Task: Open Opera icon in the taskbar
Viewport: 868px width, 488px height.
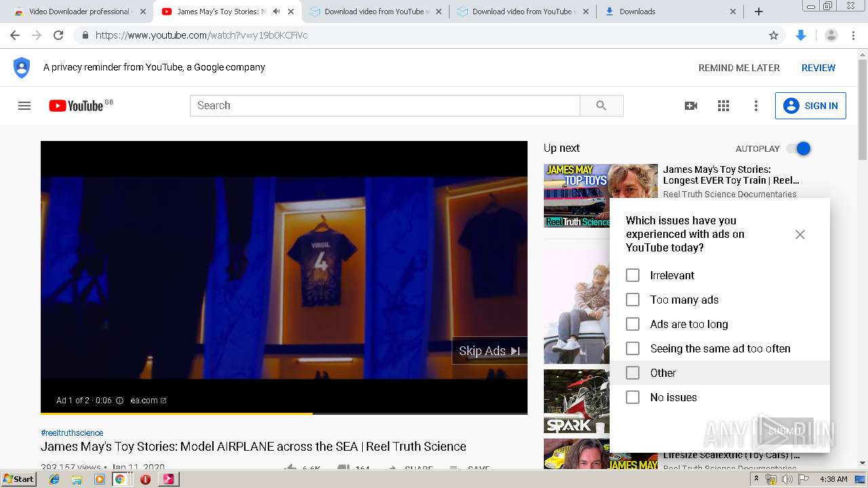Action: coord(145,479)
